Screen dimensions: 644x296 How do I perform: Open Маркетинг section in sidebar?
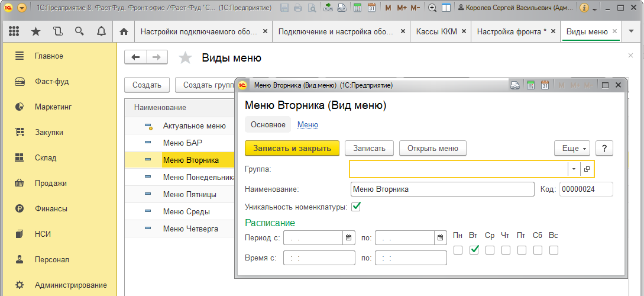pos(59,107)
